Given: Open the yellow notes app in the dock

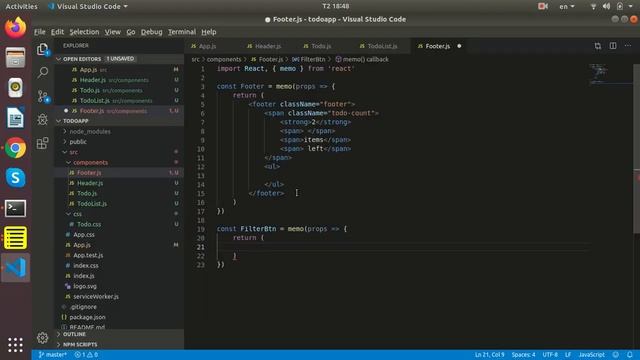Looking at the screenshot, I should coord(16,238).
